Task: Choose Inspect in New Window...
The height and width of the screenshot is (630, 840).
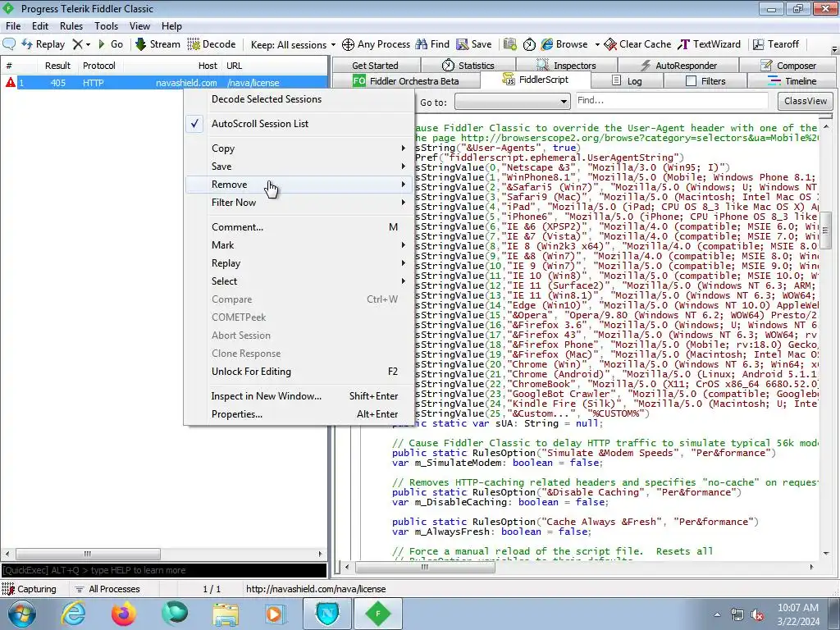Action: (x=299, y=396)
